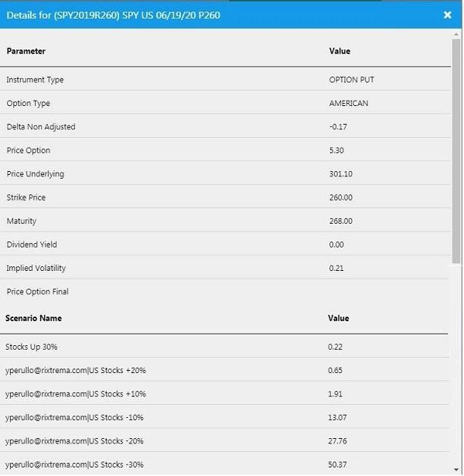Click the Scenario Name column header

pos(34,318)
